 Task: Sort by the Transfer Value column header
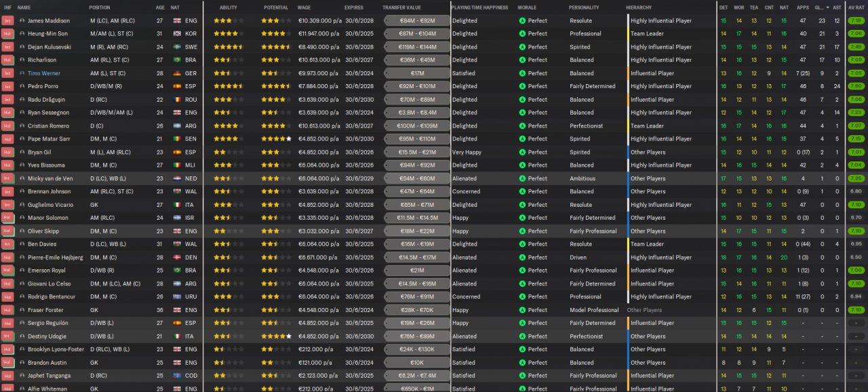click(402, 7)
